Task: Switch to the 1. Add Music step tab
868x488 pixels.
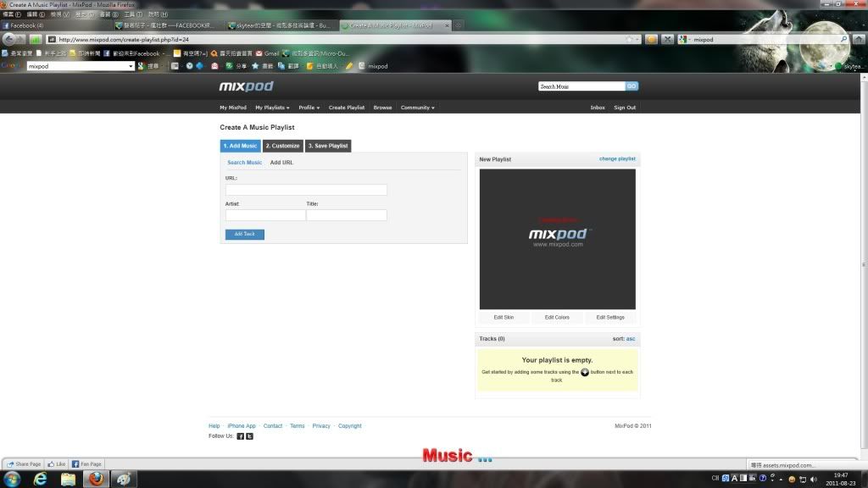Action: (240, 146)
